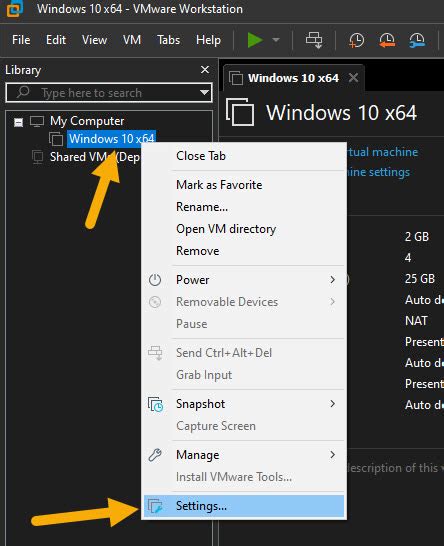
Task: Click the search magnifier icon in Library
Action: [x=23, y=92]
